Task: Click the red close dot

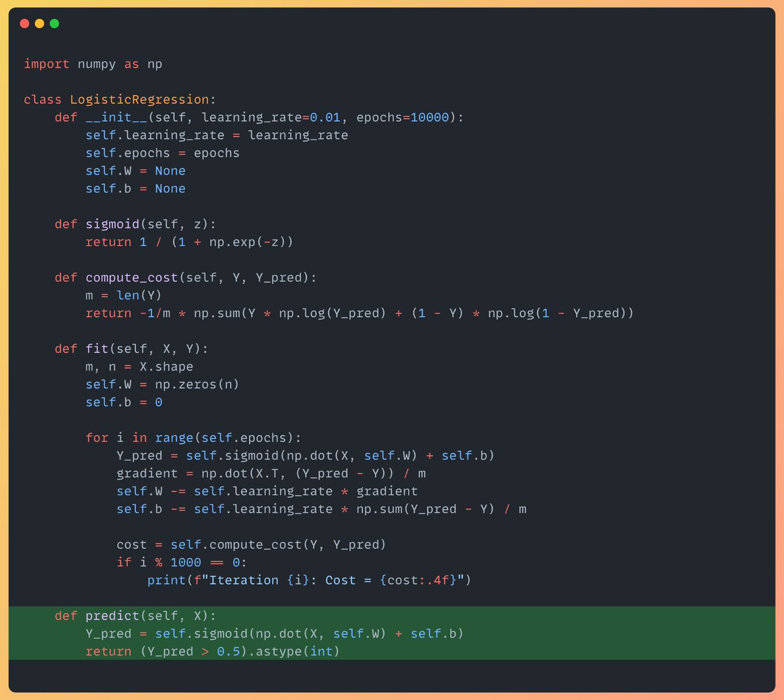Action: (x=24, y=23)
